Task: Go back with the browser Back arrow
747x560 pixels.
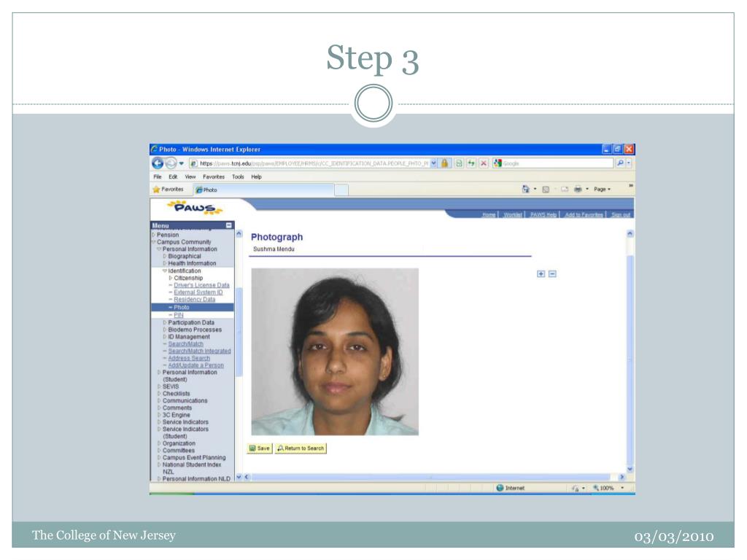Action: 158,163
